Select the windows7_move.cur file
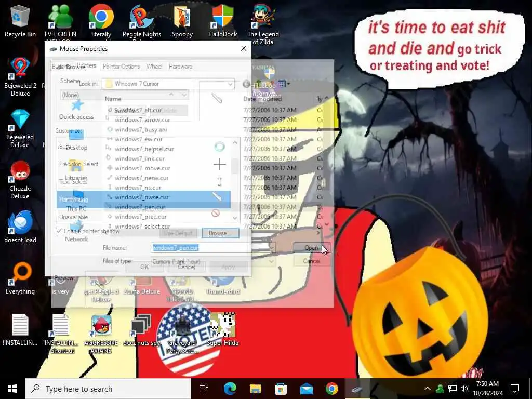Viewport: 532px width, 399px height. [x=142, y=168]
